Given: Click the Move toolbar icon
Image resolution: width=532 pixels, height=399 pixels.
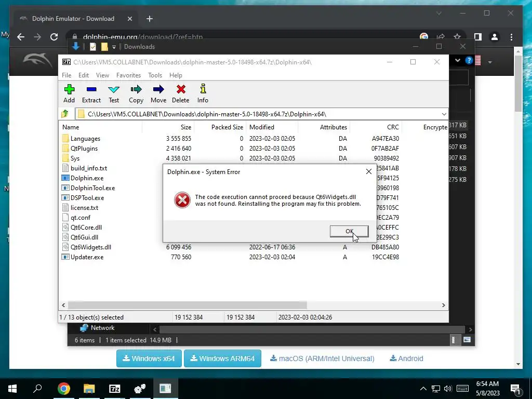Looking at the screenshot, I should [158, 94].
